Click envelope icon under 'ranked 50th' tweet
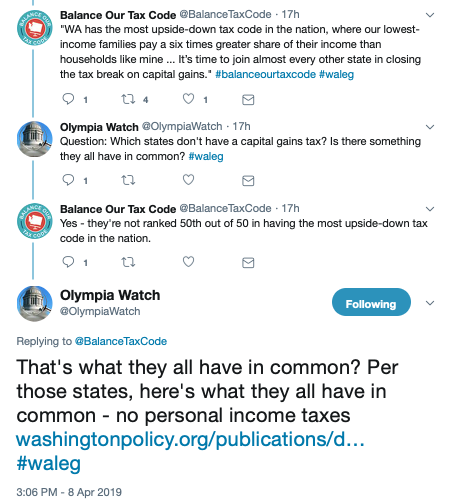Screen dimensions: 454x503 click(248, 263)
